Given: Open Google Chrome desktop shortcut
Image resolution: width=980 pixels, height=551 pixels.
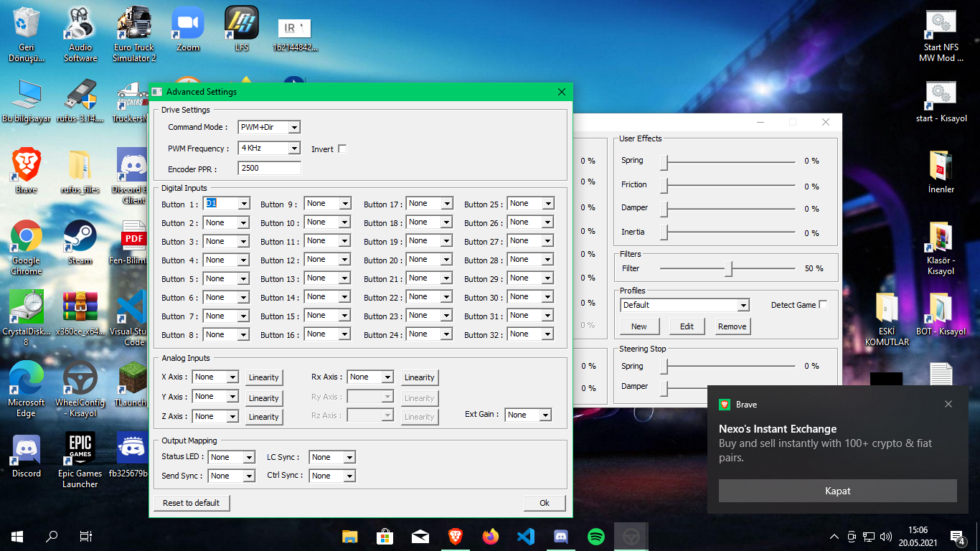Looking at the screenshot, I should (x=27, y=248).
